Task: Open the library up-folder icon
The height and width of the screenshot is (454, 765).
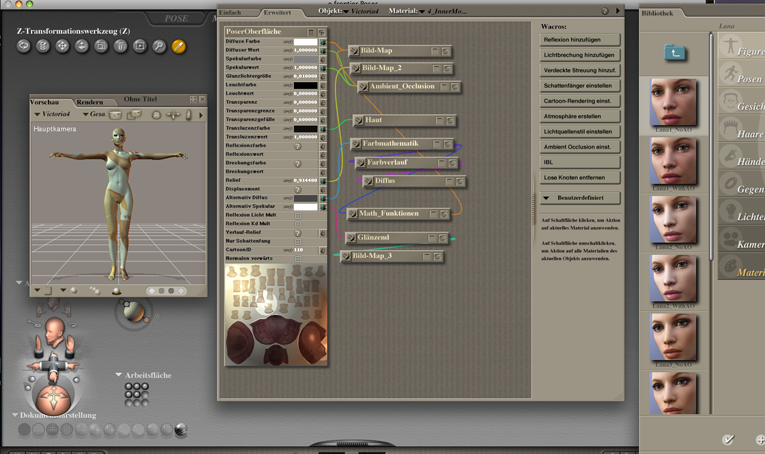Action: (x=675, y=53)
